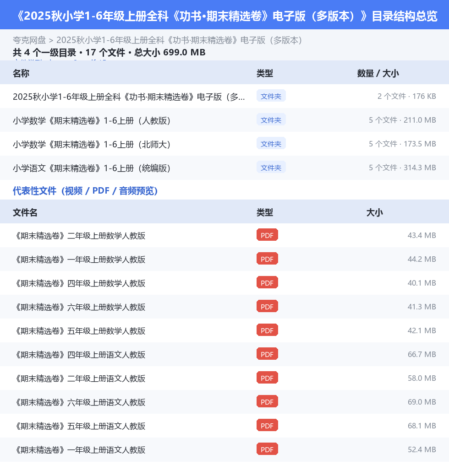Screen dimensions: 449x476
Task: Select file 一年级上册数学人教版
Action: tap(79, 260)
